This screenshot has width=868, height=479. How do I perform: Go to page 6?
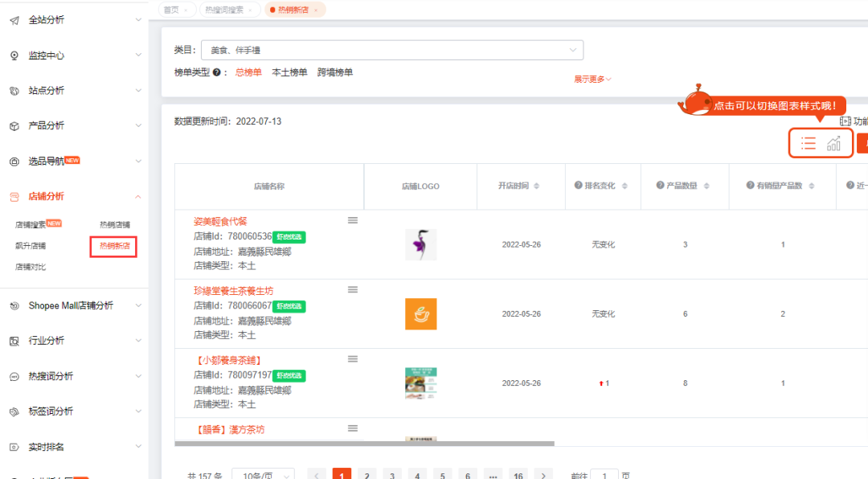point(468,475)
